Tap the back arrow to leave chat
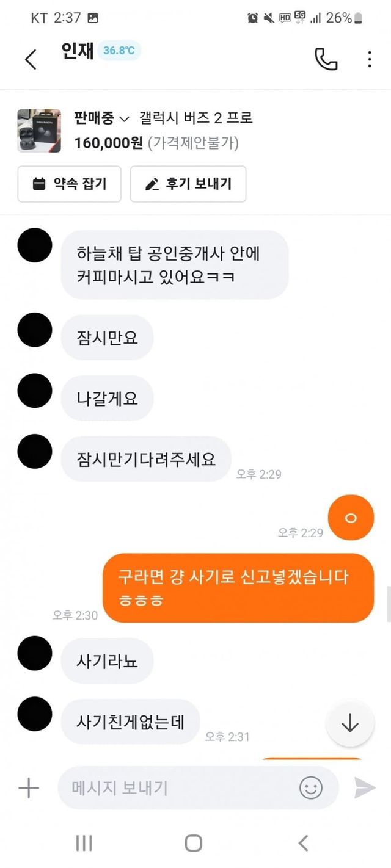This screenshot has height=868, width=391. click(31, 59)
